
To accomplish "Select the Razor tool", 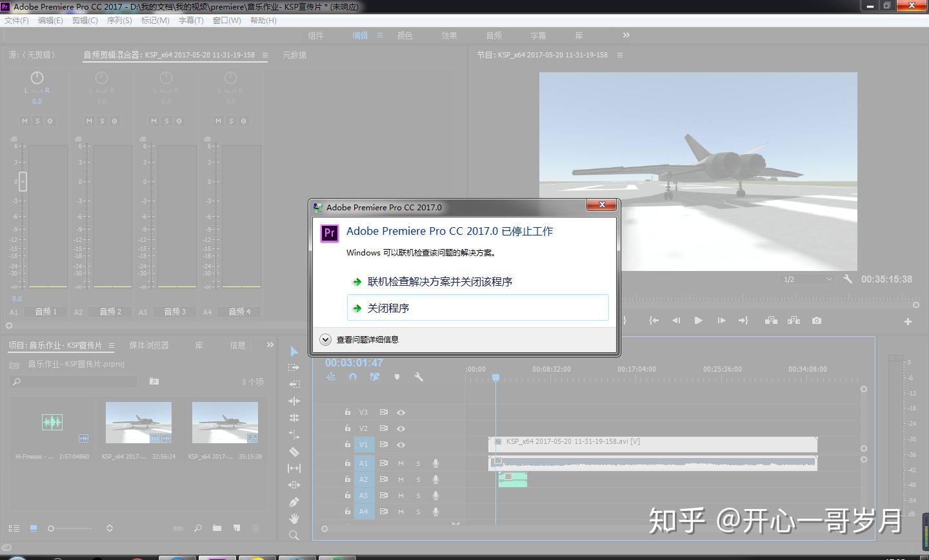I will click(294, 452).
